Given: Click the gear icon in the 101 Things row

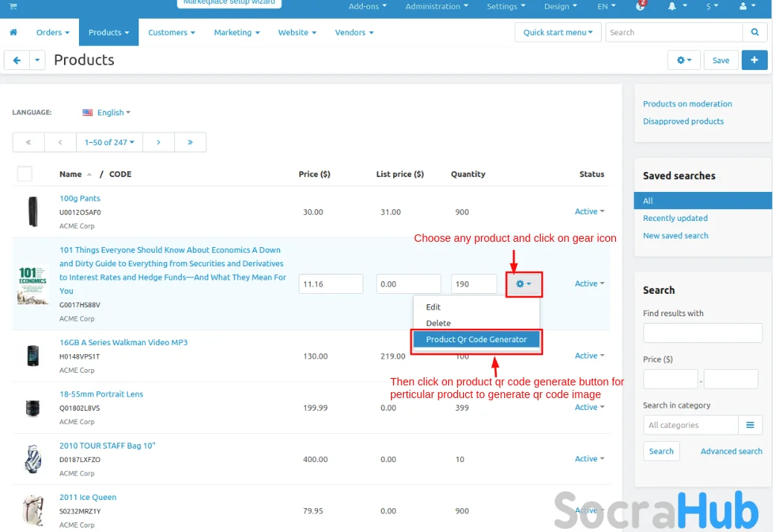Looking at the screenshot, I should coord(524,283).
